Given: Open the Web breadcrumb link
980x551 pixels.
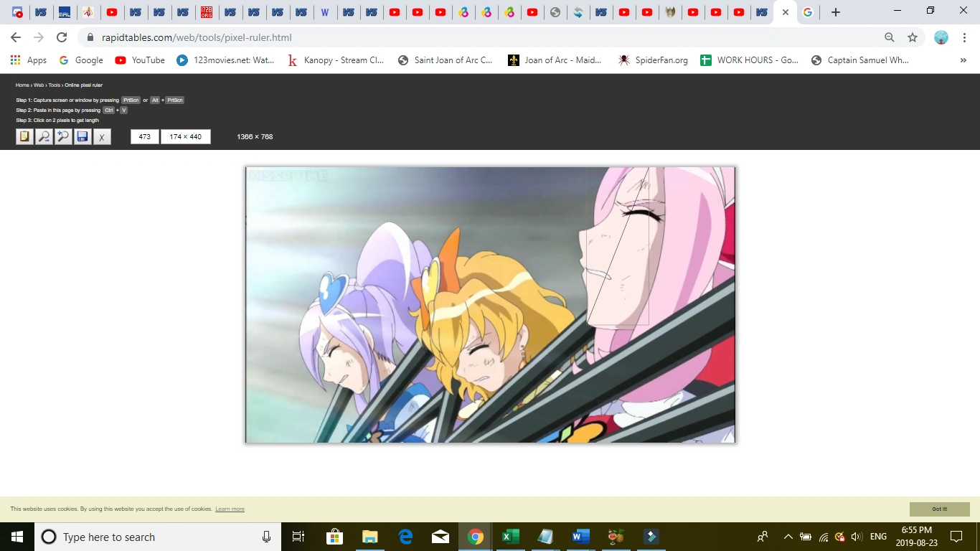Looking at the screenshot, I should [x=39, y=85].
